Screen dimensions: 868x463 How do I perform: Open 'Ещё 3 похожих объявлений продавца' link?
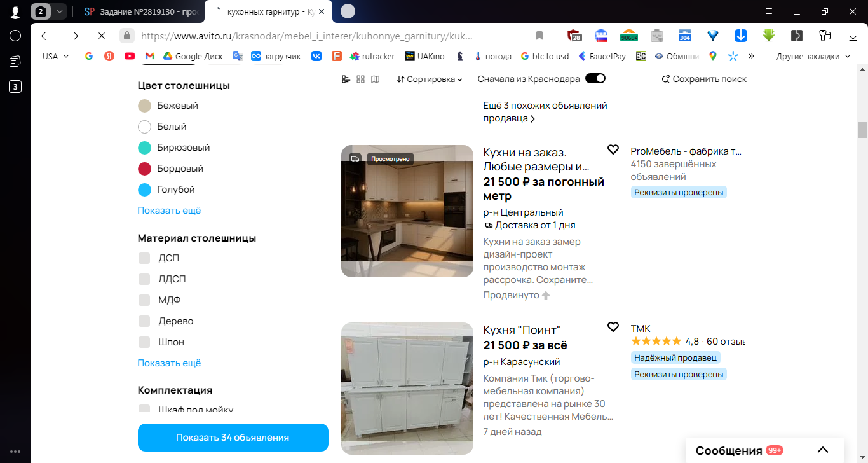(x=545, y=112)
